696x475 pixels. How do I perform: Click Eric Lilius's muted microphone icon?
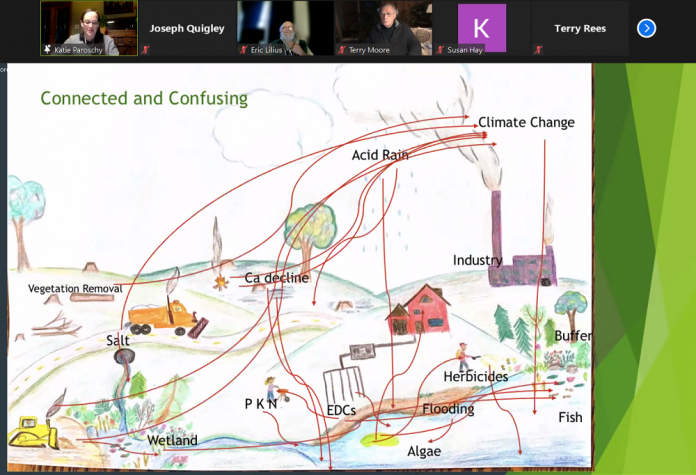pyautogui.click(x=243, y=49)
